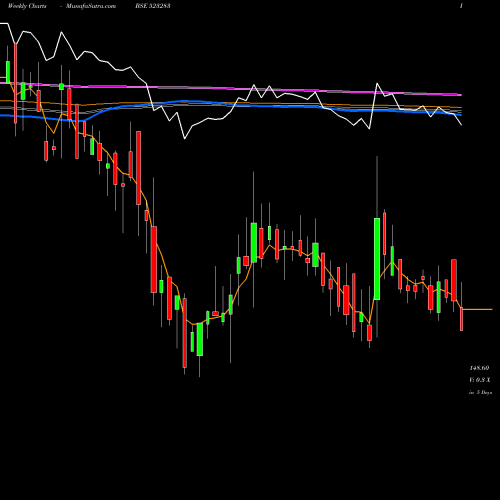Click the 'Weekly Charts' title text
This screenshot has height=500, width=500.
(27, 6)
